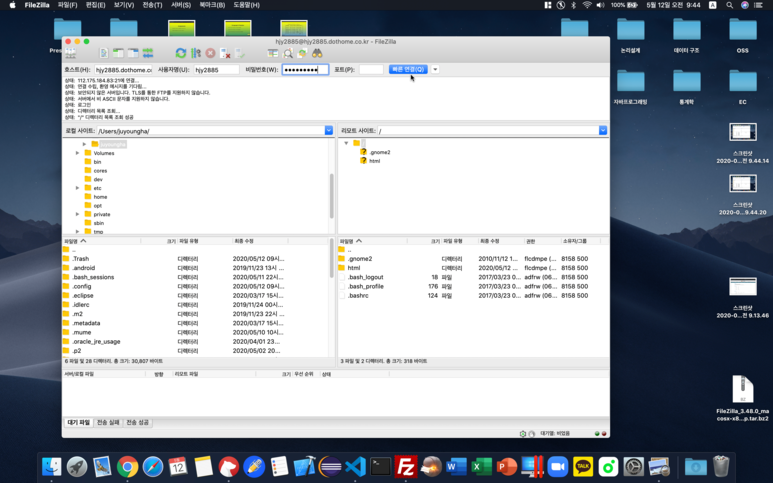The image size is (773, 483).
Task: Select the remote html directory row
Action: coord(473,268)
